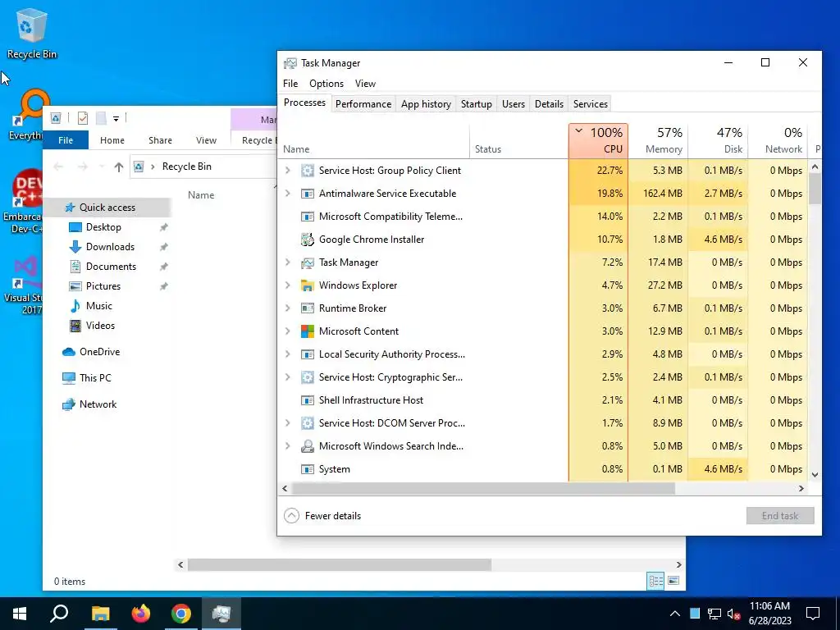Viewport: 840px width, 630px height.
Task: Open Google Chrome from the taskbar
Action: [181, 614]
